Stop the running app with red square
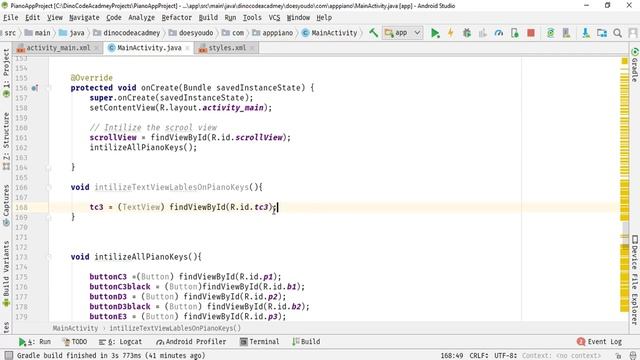This screenshot has width=640, height=360. click(531, 33)
